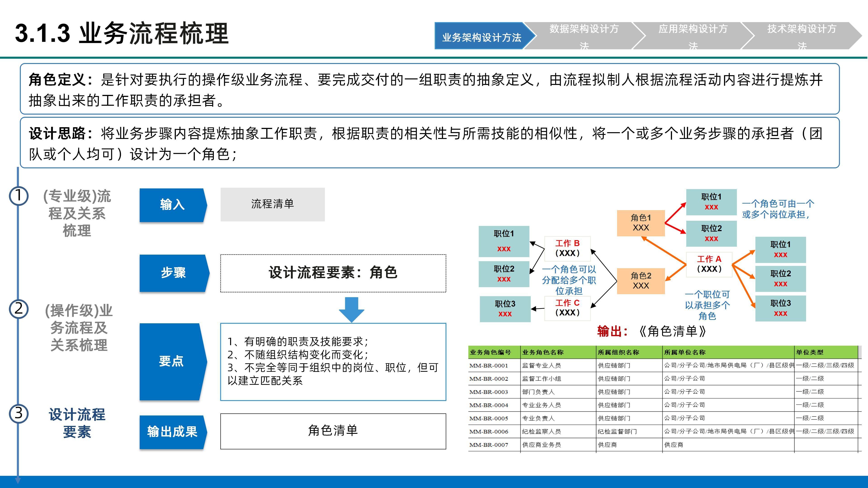Click the 单位类型 table header
Screen dimensions: 868x488
point(826,352)
